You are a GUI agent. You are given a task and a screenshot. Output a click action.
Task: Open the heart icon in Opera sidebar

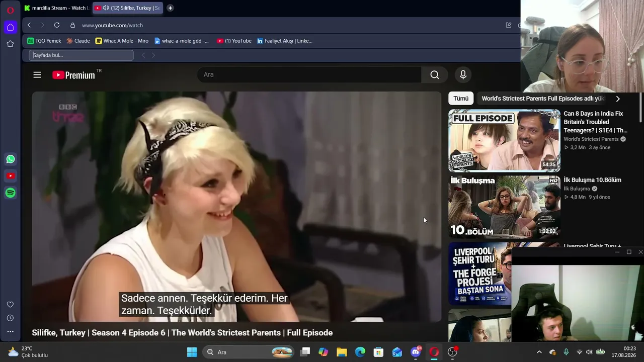tap(10, 305)
